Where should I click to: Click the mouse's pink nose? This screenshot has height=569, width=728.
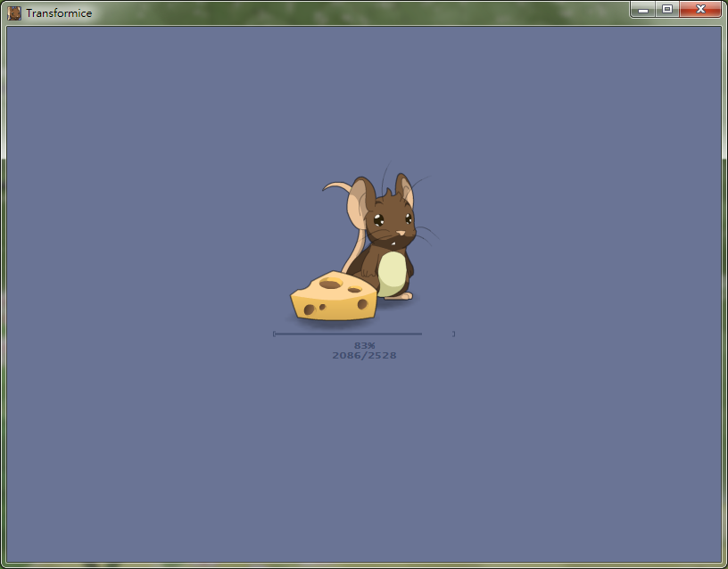[x=401, y=234]
